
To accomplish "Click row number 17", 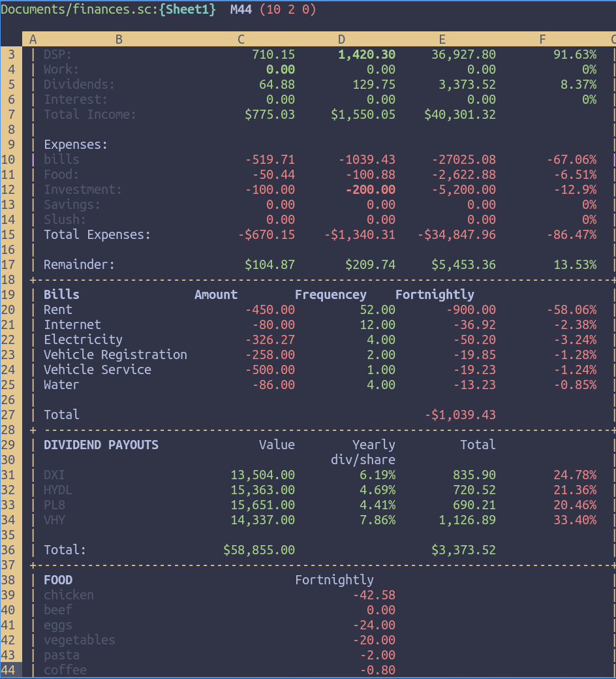I will point(8,264).
